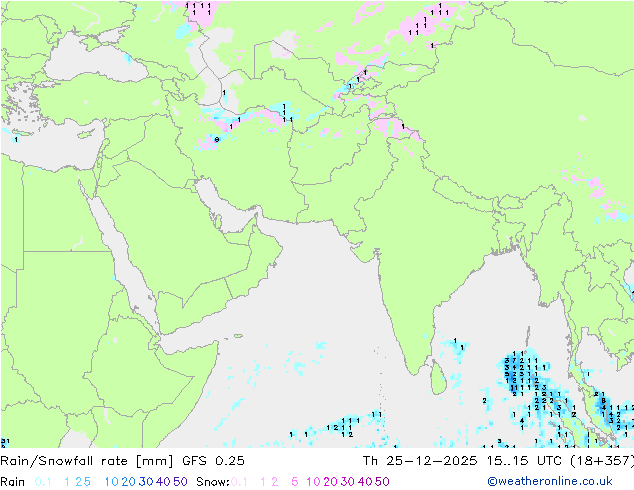This screenshot has height=490, width=634.
Task: Click the date "Th 25-12-2025"
Action: pyautogui.click(x=420, y=461)
